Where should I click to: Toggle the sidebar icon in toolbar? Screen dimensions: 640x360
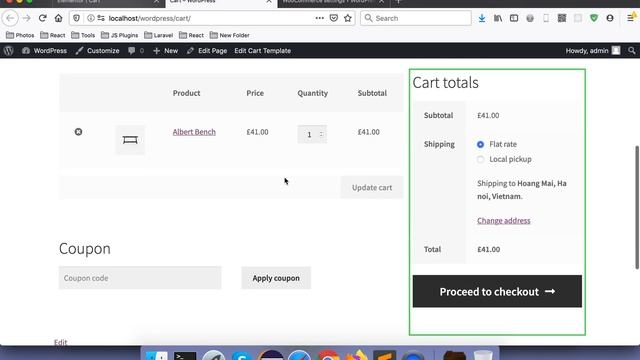click(514, 18)
